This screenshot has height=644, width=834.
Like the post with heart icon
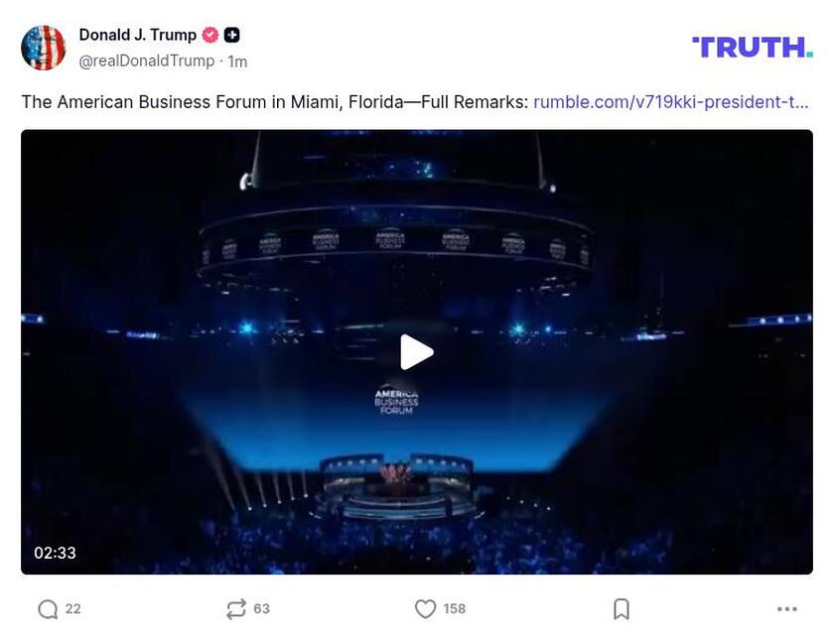[426, 609]
